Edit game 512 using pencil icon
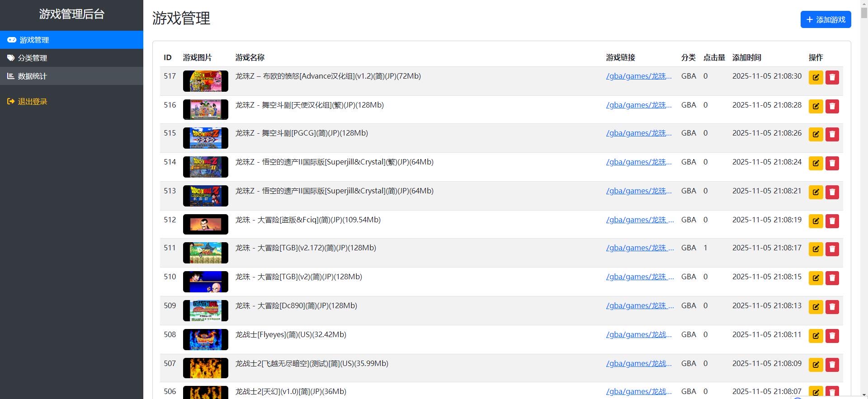 (x=816, y=221)
